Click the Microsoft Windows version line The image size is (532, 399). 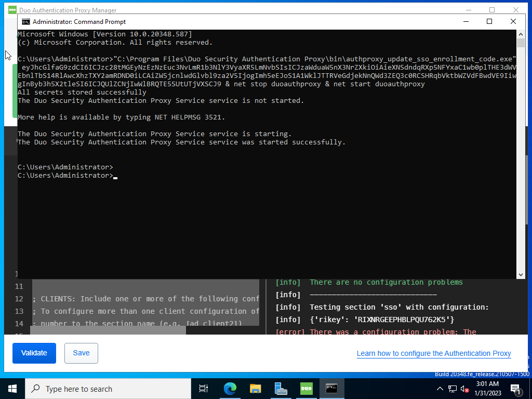105,34
